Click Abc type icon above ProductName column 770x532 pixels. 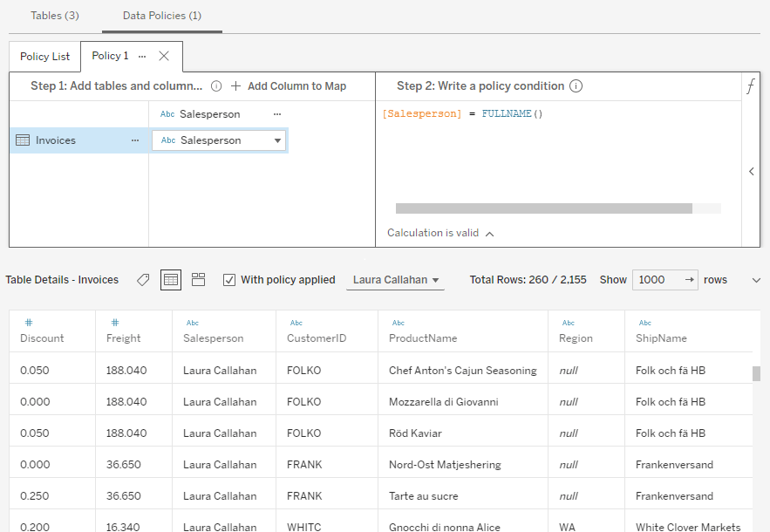click(x=399, y=323)
